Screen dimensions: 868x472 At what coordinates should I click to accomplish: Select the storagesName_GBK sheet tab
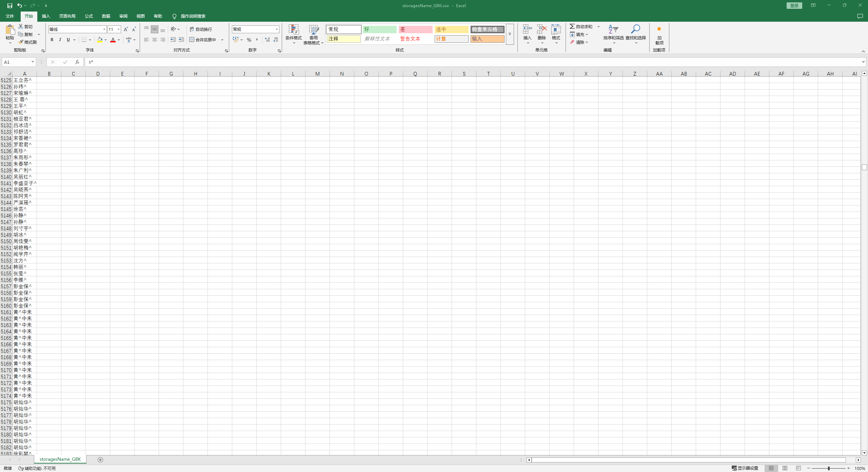(x=60, y=459)
